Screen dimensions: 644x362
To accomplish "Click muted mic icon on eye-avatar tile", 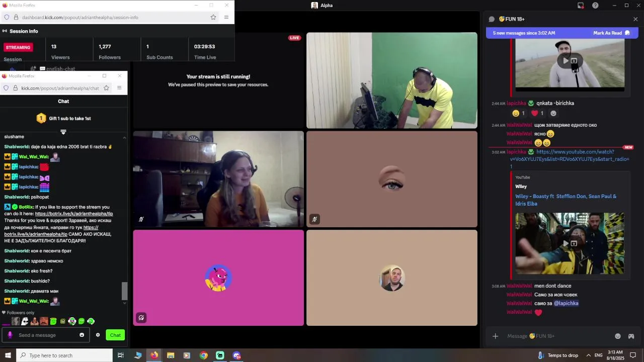I will [314, 219].
